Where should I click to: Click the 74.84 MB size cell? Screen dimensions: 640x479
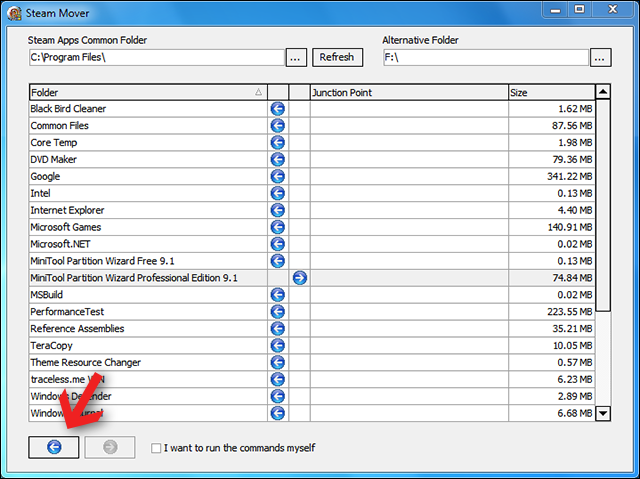click(552, 278)
